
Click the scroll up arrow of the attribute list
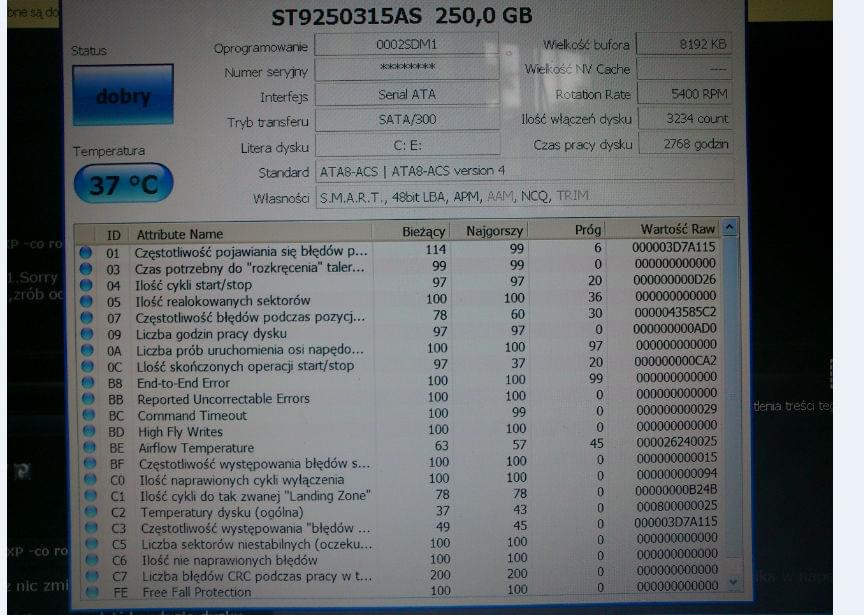(730, 226)
